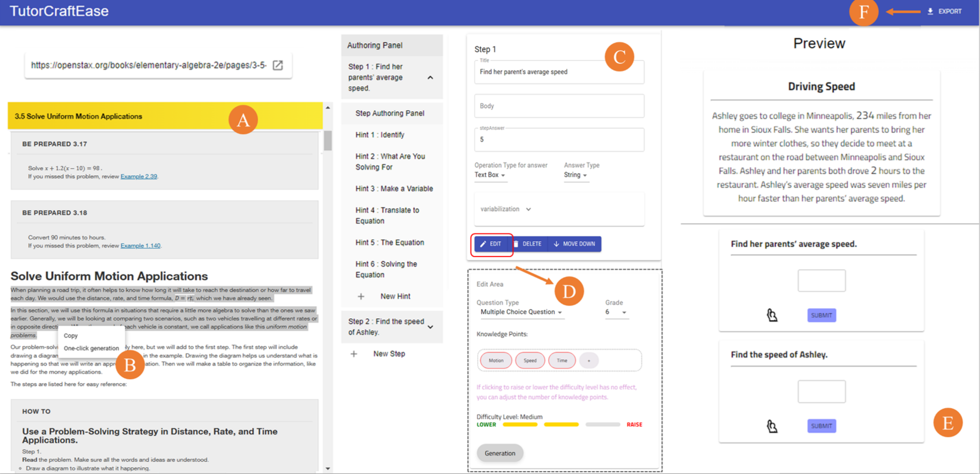Screen dimensions: 980x474
Task: Open the Question Type dropdown
Action: click(x=521, y=312)
